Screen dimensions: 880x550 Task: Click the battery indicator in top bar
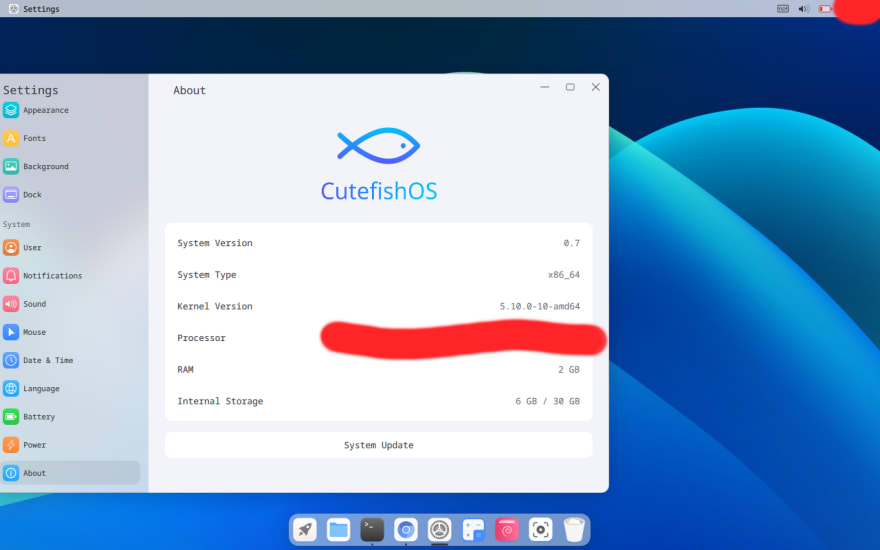coord(824,8)
